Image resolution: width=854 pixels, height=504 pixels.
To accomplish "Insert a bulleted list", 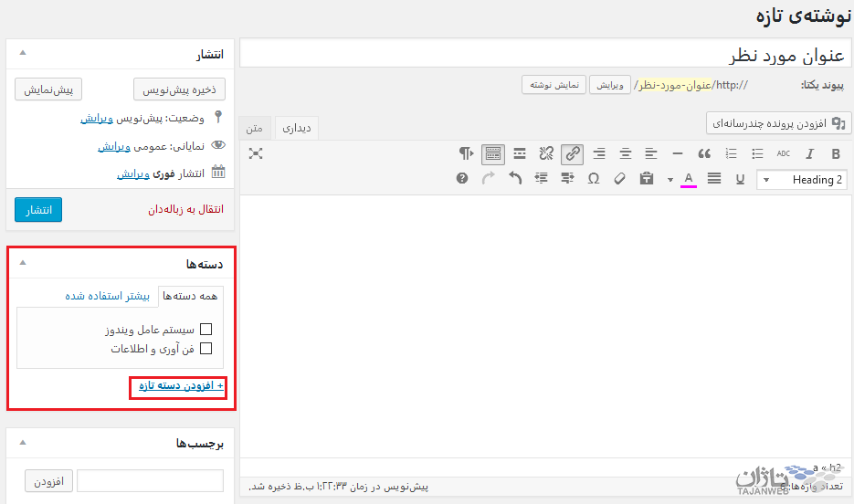I will pyautogui.click(x=757, y=154).
